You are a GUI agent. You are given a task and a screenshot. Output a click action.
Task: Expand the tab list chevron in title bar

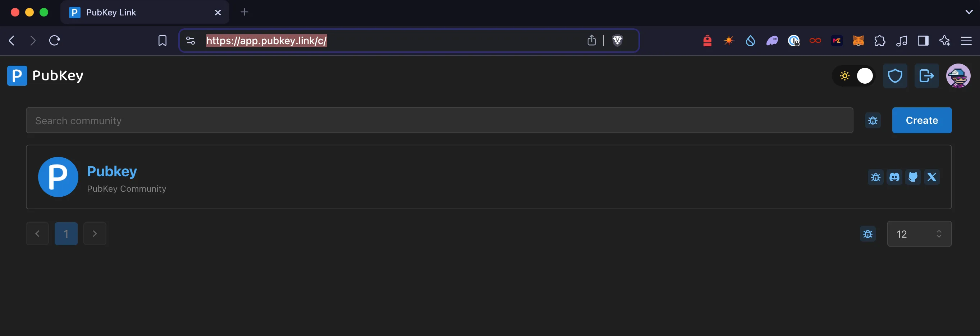969,12
